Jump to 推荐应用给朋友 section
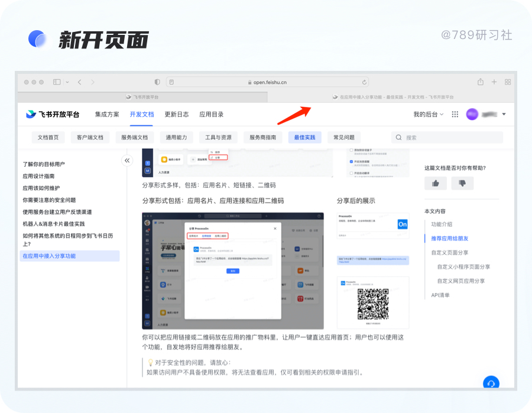Image resolution: width=532 pixels, height=413 pixels. click(x=450, y=238)
